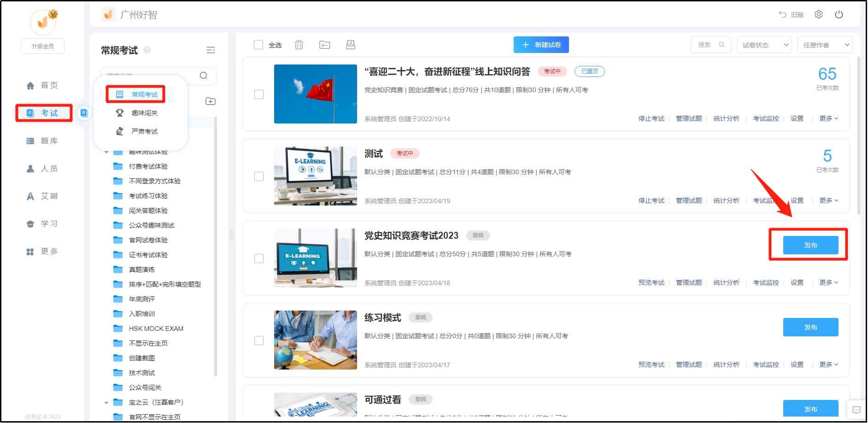The image size is (868, 423).
Task: Publish 党史知识竞赛考试2023 via its 发布 button
Action: pyautogui.click(x=810, y=245)
